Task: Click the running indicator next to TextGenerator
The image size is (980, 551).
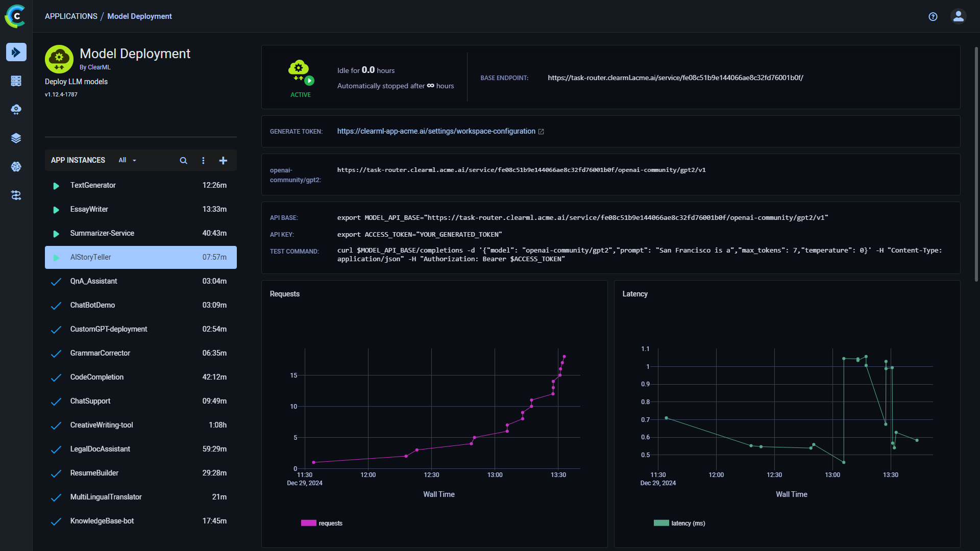Action: click(x=56, y=186)
